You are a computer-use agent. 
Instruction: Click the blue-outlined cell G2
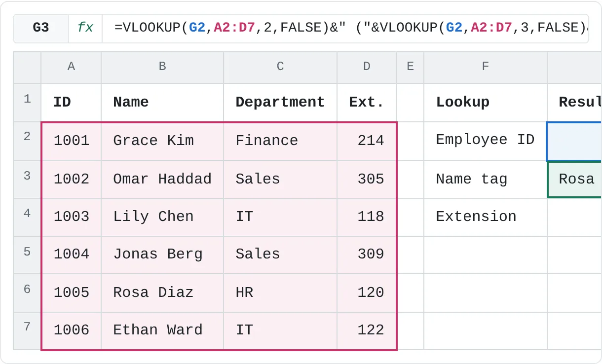click(x=574, y=141)
